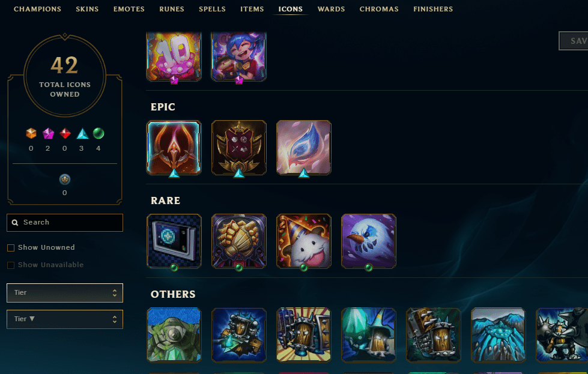Pick the laughing blue-haired girl icon
The width and height of the screenshot is (588, 374).
(239, 56)
